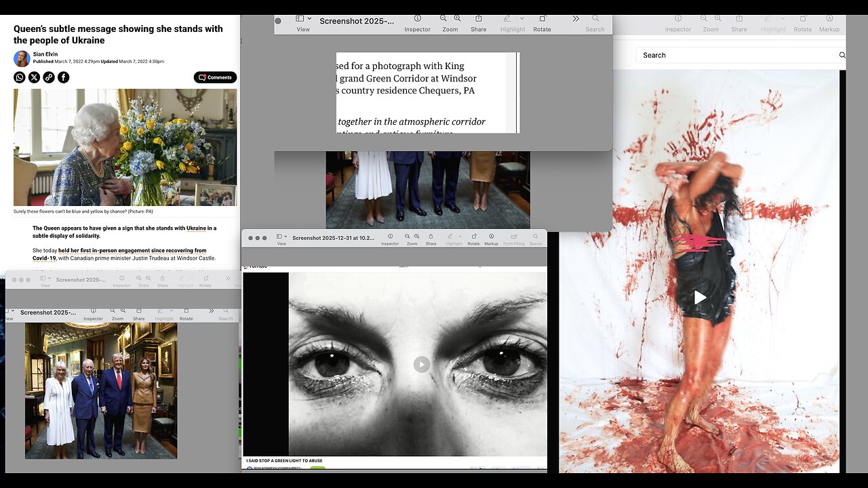
Task: Rotate the image in top-center Preview window
Action: (x=542, y=19)
